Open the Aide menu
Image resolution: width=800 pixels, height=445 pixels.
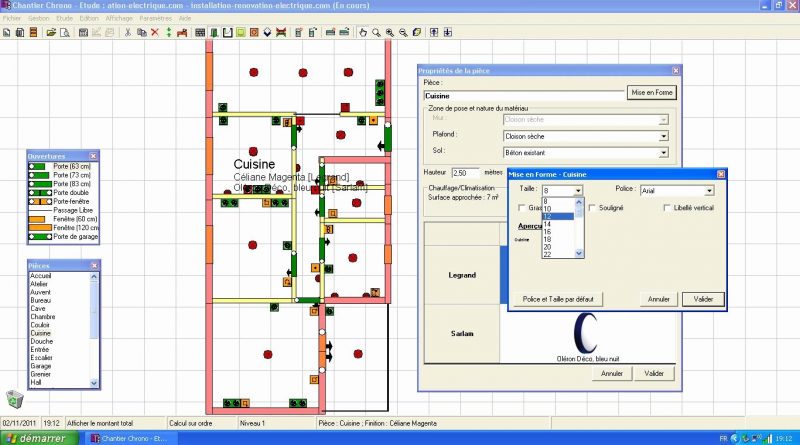click(x=185, y=18)
